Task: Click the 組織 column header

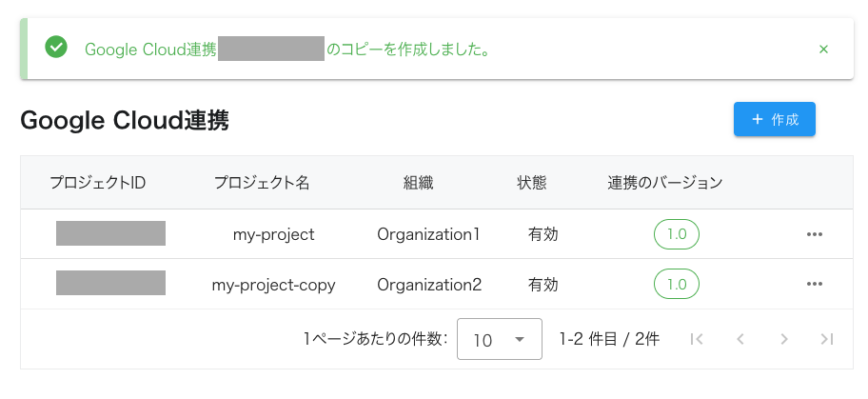Action: click(419, 183)
